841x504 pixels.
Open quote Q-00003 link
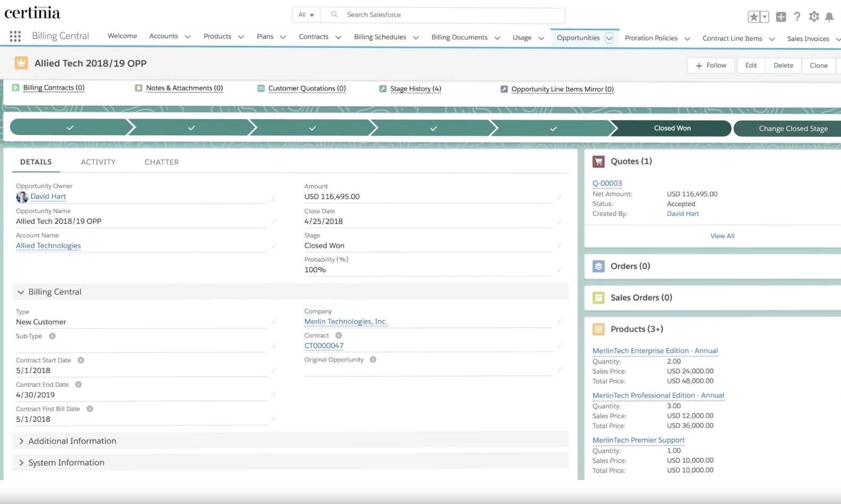607,183
